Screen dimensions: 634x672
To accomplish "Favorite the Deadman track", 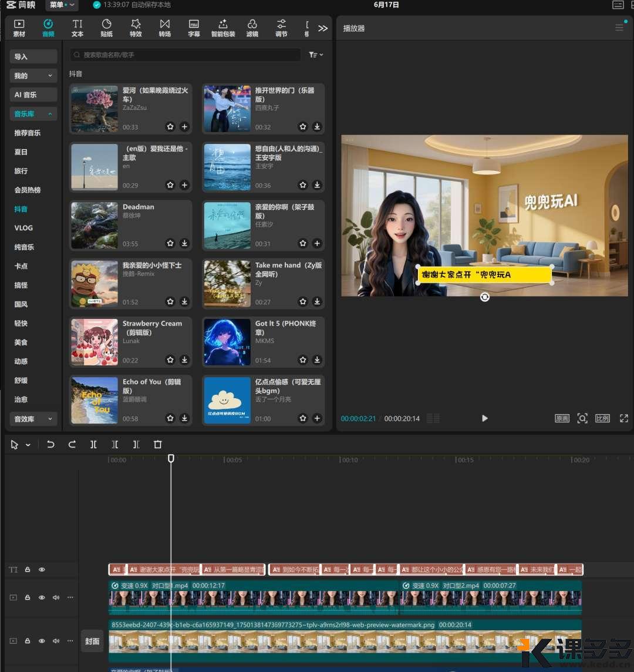I will (170, 243).
